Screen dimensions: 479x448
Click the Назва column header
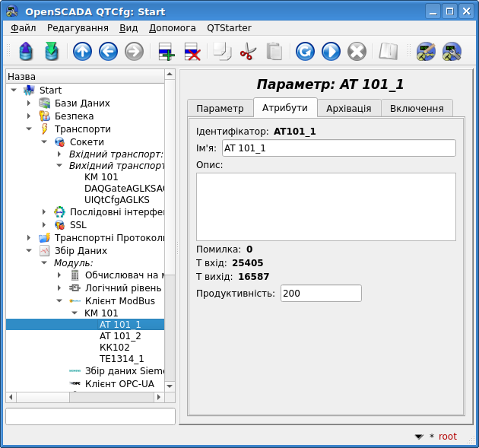coord(85,76)
